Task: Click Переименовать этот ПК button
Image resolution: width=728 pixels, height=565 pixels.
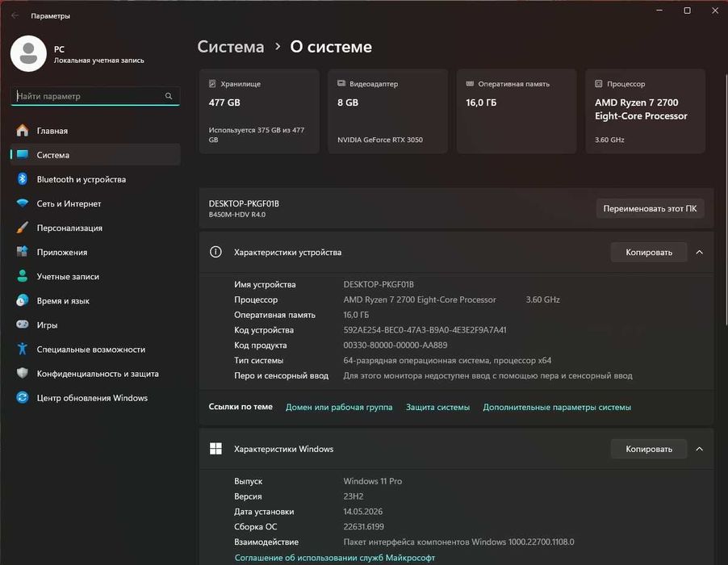Action: click(x=650, y=208)
